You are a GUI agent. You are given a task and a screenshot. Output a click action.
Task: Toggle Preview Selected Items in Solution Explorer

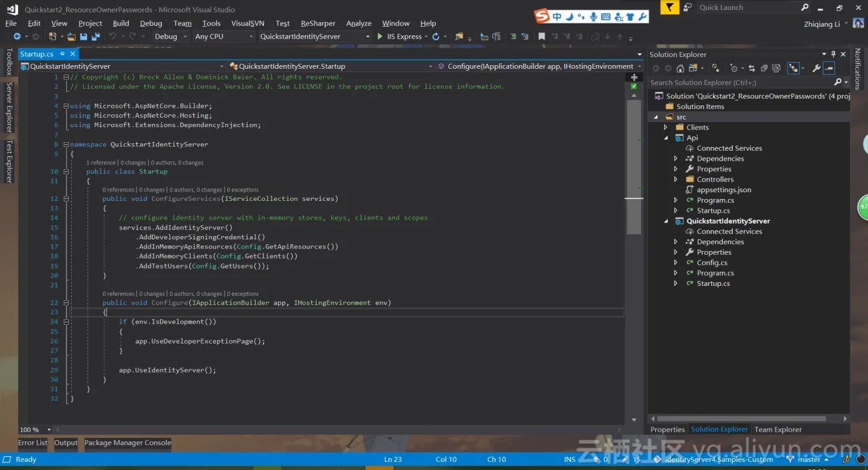[829, 68]
